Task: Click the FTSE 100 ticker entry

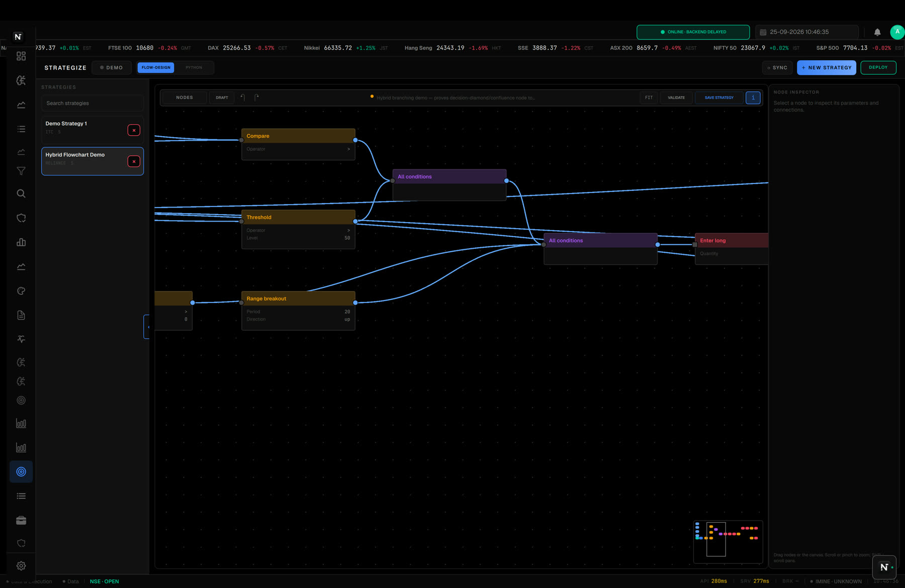Action: tap(149, 48)
